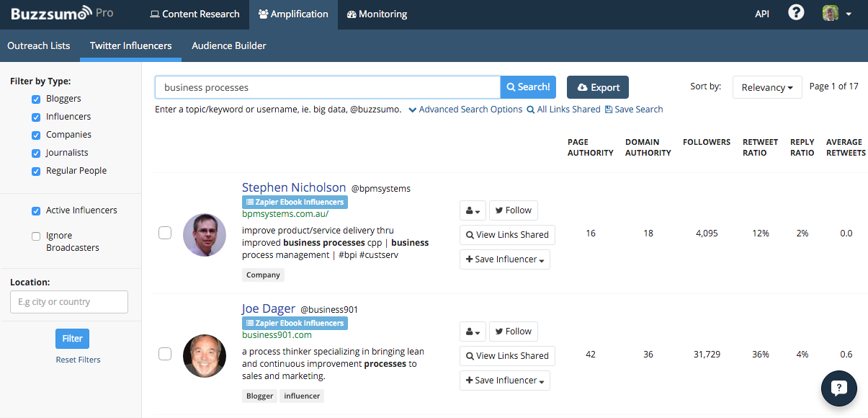The width and height of the screenshot is (868, 418).
Task: Click Followers column header
Action: [x=707, y=142]
